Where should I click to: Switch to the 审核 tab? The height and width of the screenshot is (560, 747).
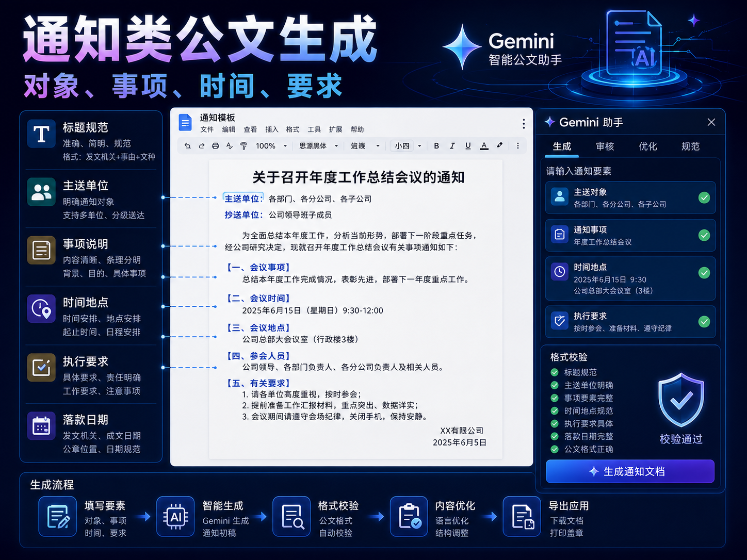(605, 146)
